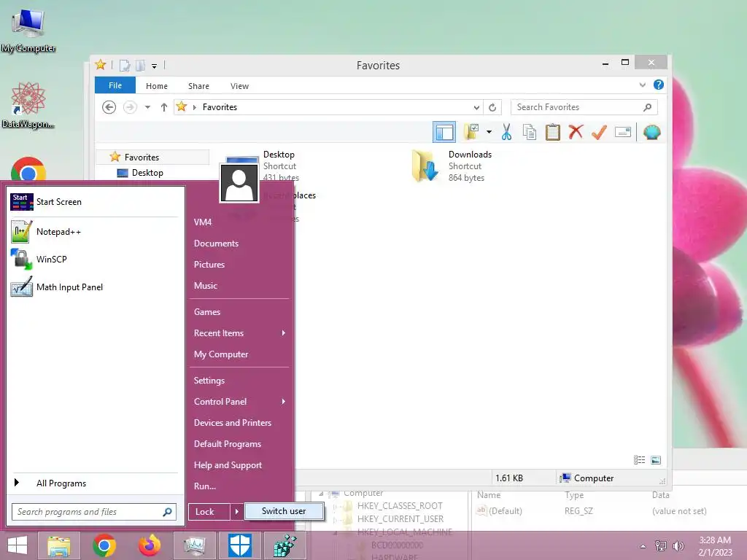Go forward in Favorites window

tap(130, 107)
